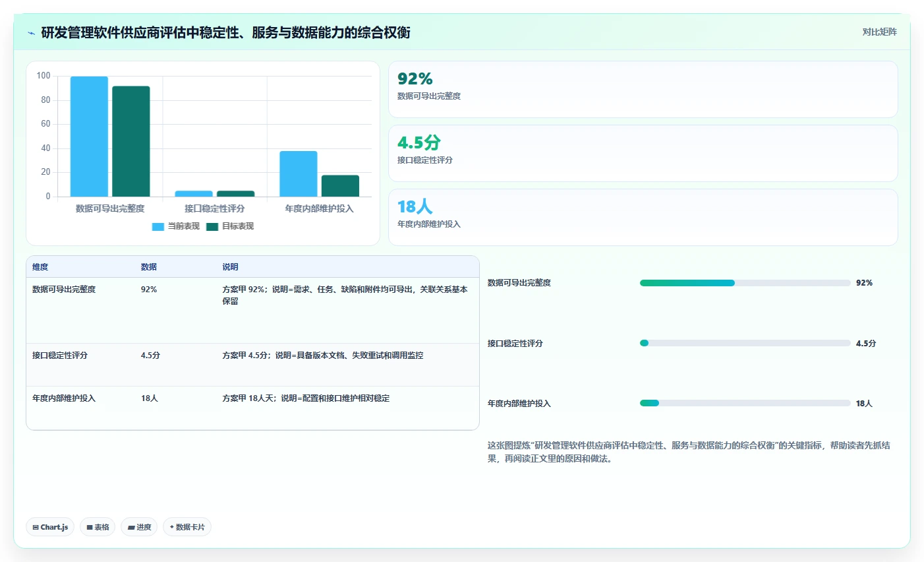Click the dark green 目标表现 legend swatch
Screen dimensions: 924x562
[212, 226]
